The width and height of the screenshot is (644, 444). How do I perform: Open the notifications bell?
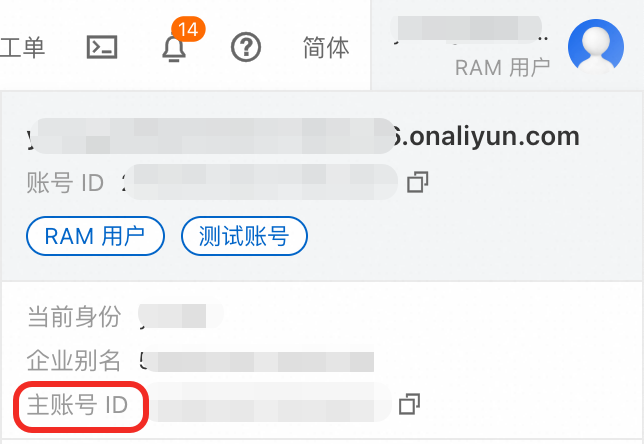(174, 48)
